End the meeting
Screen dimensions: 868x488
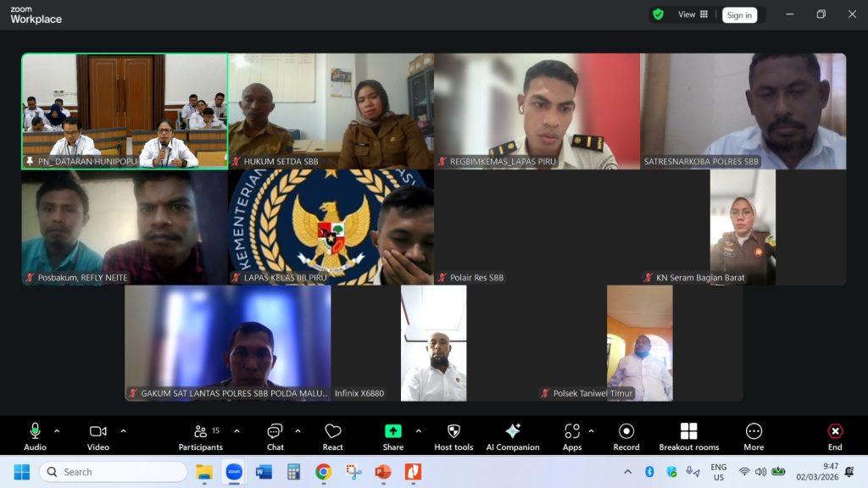point(835,435)
